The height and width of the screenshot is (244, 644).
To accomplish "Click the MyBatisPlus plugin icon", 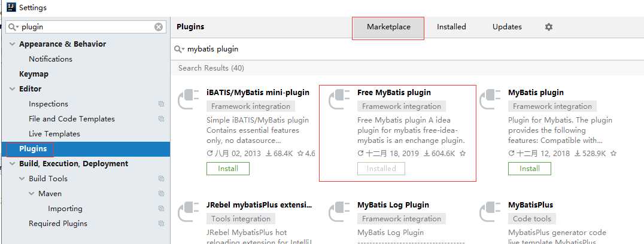I will pyautogui.click(x=490, y=212).
